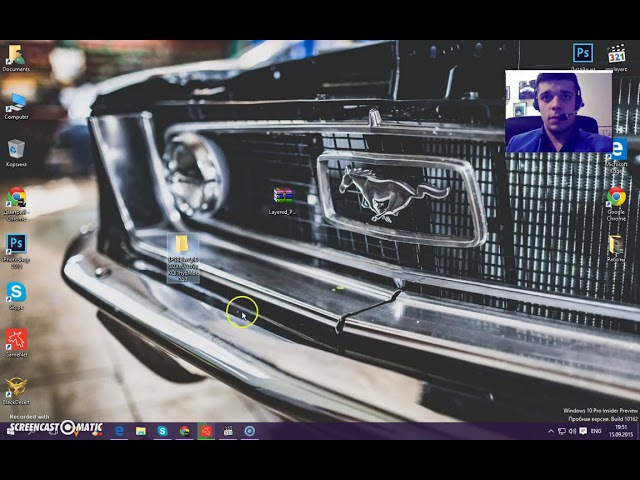Screen dimensions: 640x480
Task: Open the volume tray icon
Action: (572, 431)
